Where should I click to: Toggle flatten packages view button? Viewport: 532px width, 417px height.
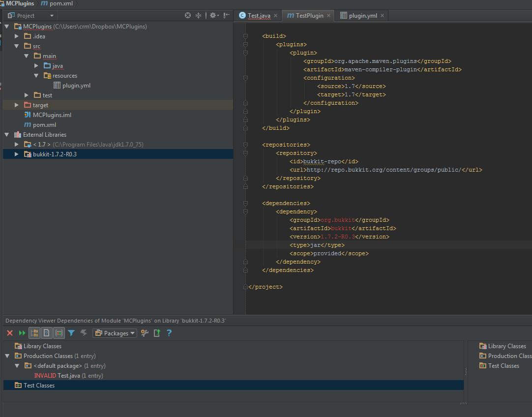pos(34,333)
